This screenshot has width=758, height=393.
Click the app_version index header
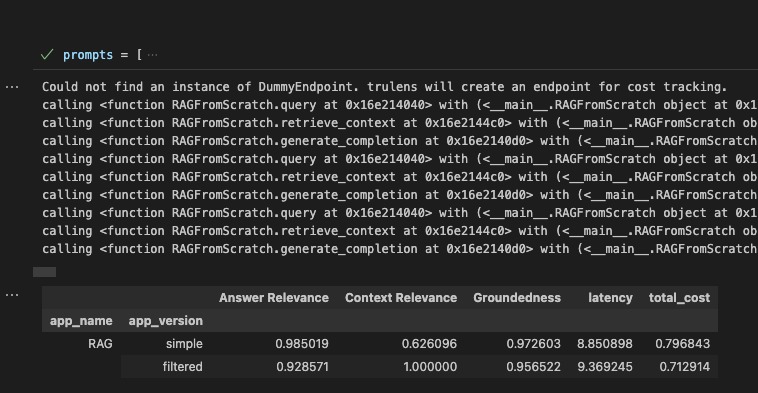click(x=165, y=321)
